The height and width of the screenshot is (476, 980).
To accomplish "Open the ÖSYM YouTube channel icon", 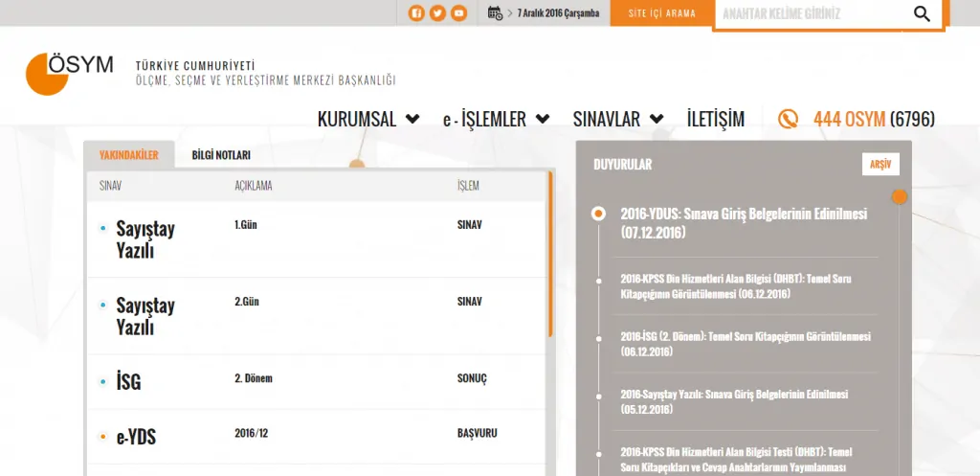I will point(459,13).
